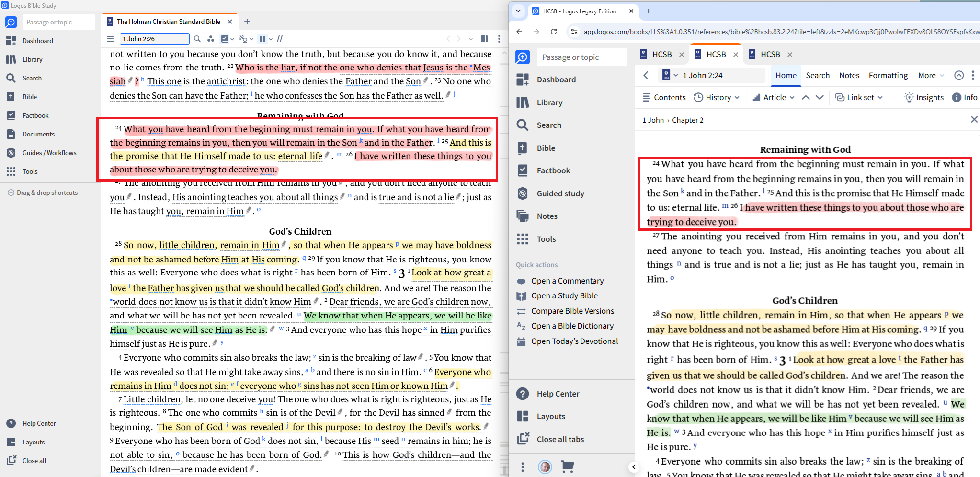980x477 pixels.
Task: Open Documents in the desktop Logos sidebar
Action: pyautogui.click(x=31, y=134)
